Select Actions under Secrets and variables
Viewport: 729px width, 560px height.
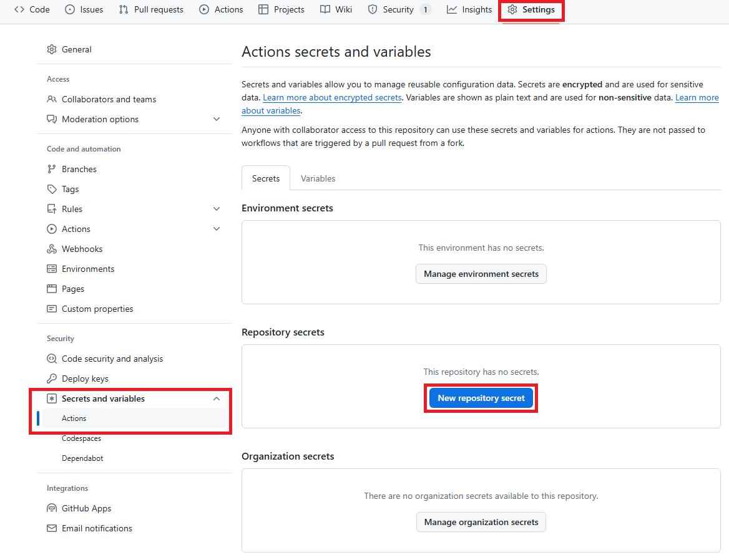134,418
